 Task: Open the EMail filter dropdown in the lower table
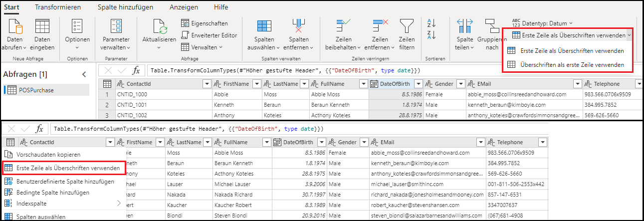pos(481,142)
